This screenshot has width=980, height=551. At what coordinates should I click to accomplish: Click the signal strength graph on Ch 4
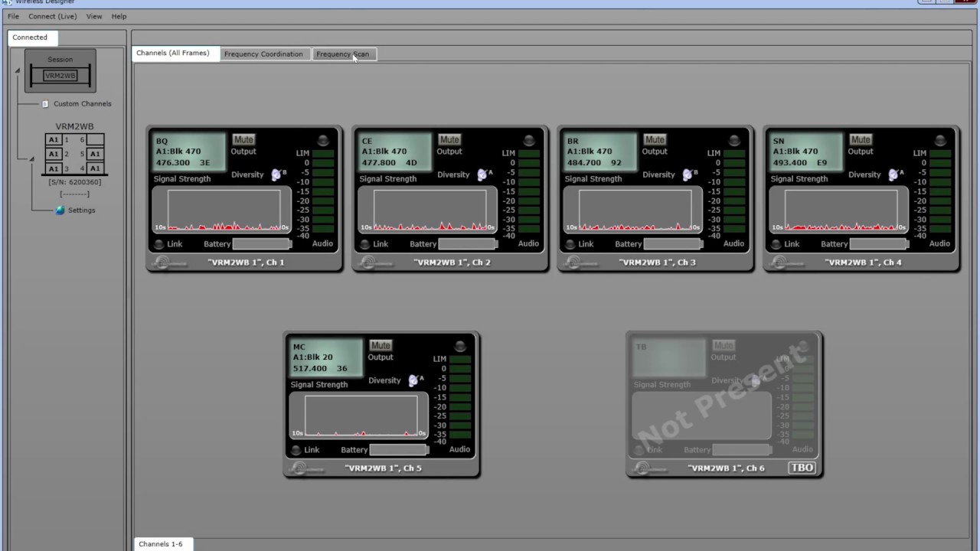coord(841,210)
